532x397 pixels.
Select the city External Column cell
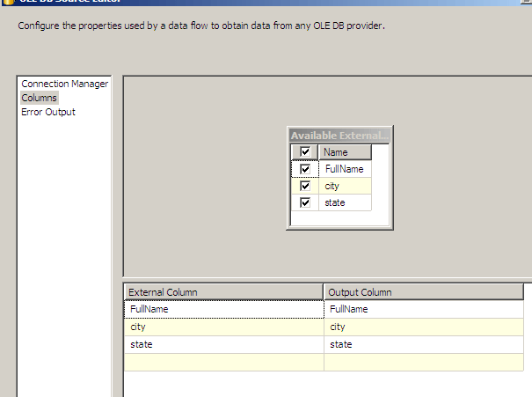[x=224, y=327]
